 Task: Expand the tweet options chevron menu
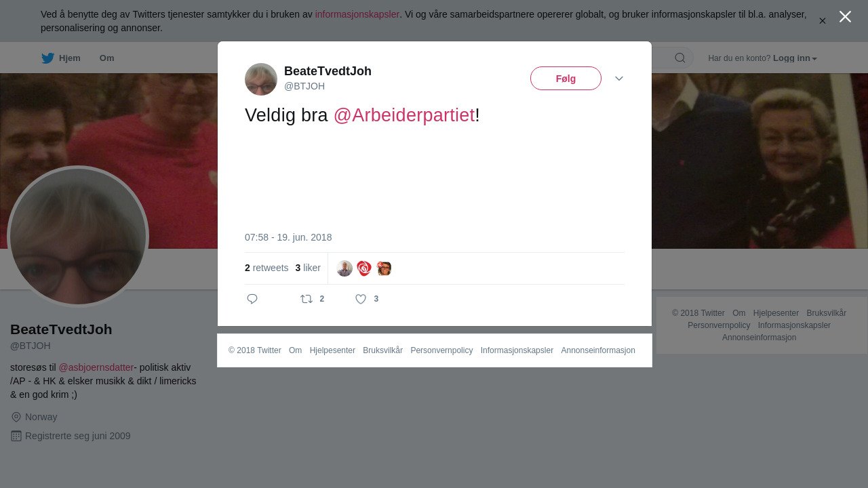[x=619, y=79]
